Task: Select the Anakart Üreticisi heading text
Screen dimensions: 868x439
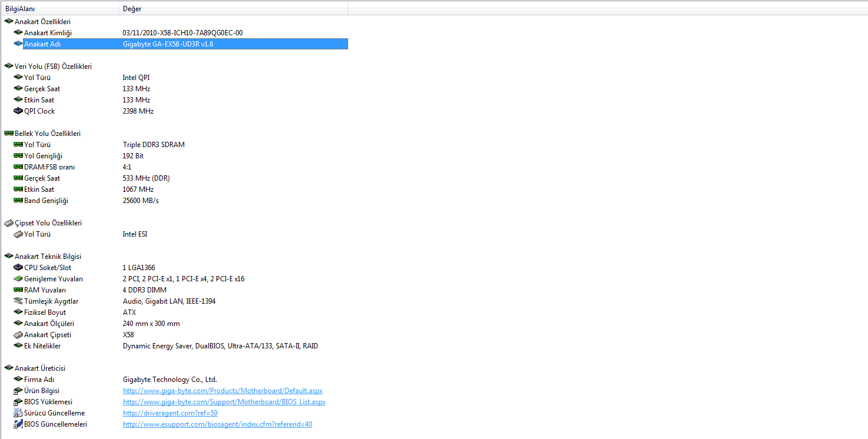Action: 41,368
